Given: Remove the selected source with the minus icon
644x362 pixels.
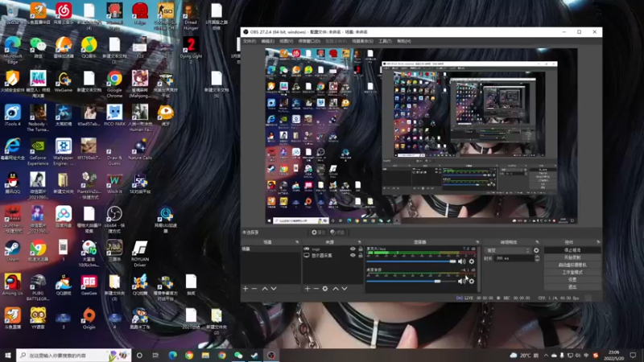Looking at the screenshot, I should 316,289.
